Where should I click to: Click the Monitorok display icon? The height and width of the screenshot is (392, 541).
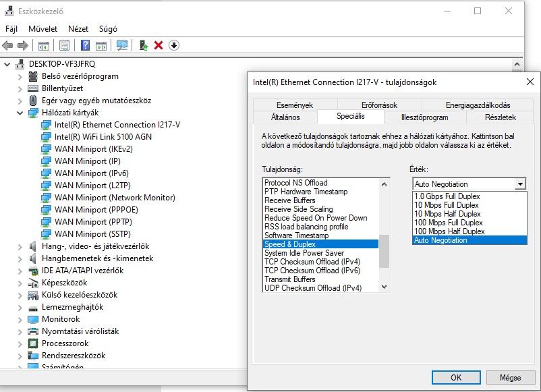(x=33, y=319)
